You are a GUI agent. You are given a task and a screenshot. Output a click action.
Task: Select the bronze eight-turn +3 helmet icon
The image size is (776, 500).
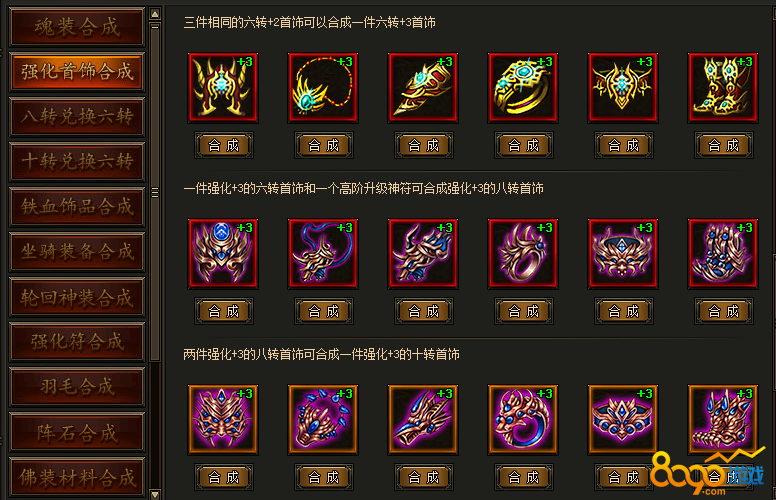(x=223, y=253)
